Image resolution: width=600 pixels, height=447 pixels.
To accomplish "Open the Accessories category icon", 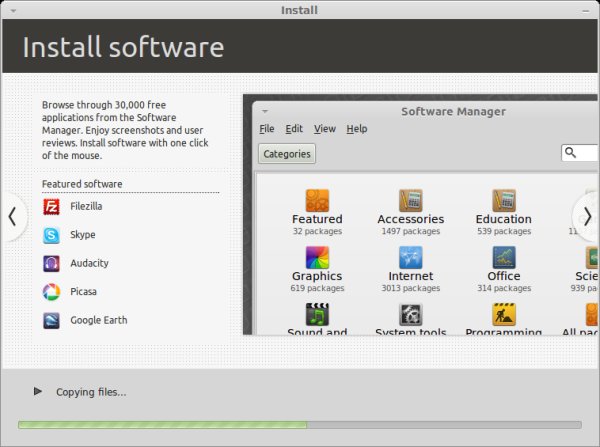I will coord(410,200).
